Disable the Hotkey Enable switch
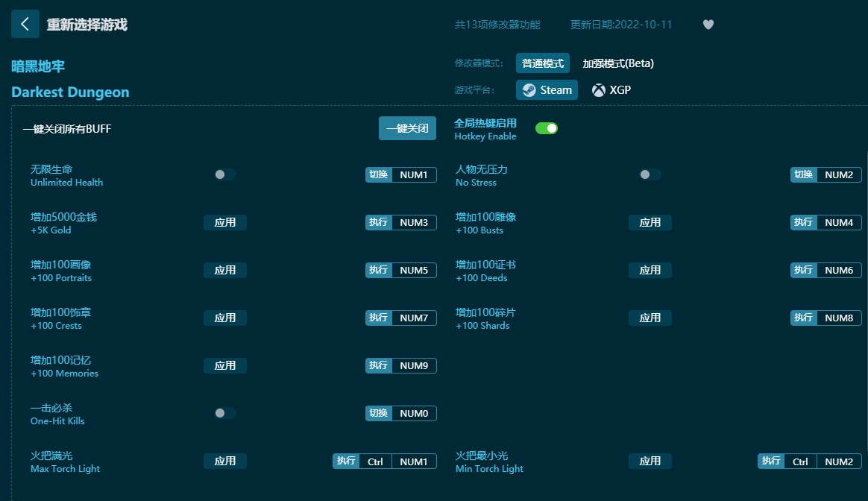868x501 pixels. [x=547, y=128]
